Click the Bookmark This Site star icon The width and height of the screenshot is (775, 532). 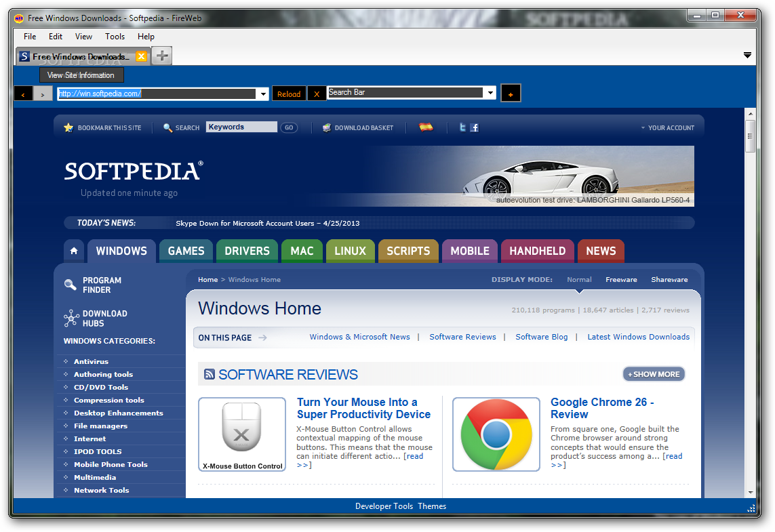point(68,127)
